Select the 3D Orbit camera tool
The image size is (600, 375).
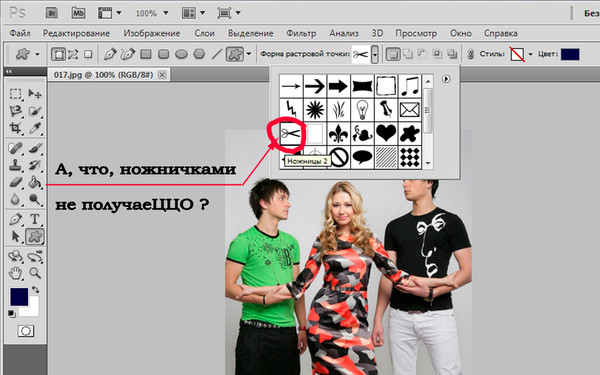[35, 256]
